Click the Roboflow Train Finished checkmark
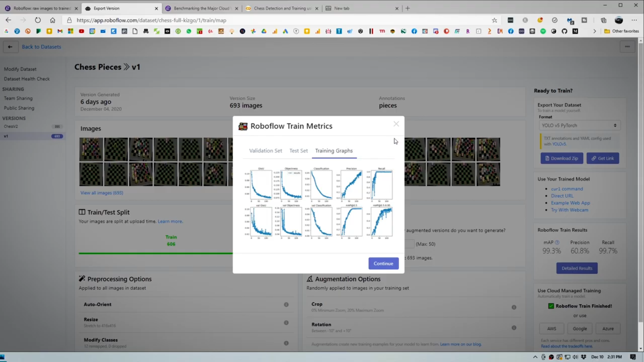 click(x=551, y=306)
